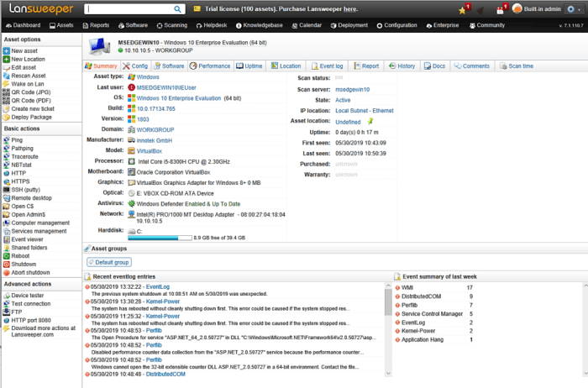The image size is (588, 388).
Task: Click the eventlog scrollbar down arrow
Action: (x=388, y=373)
